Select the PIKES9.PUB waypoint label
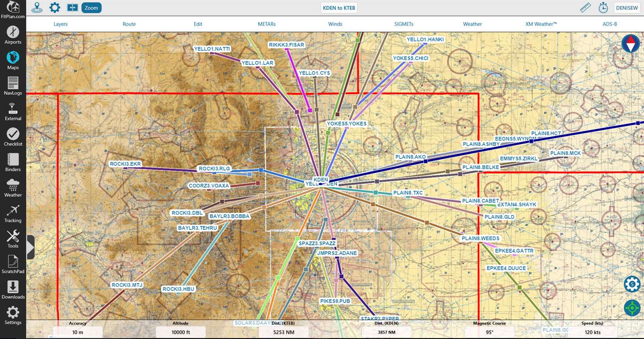This screenshot has height=339, width=644. 335,301
